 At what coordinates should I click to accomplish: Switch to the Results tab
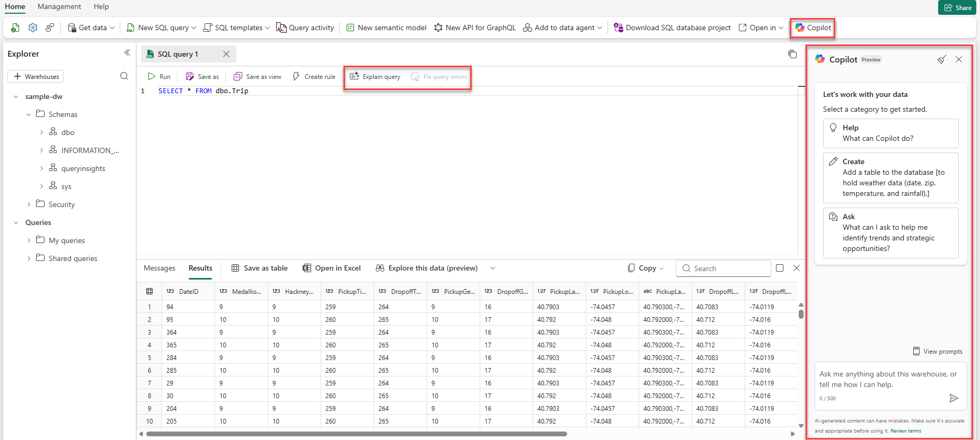tap(200, 268)
